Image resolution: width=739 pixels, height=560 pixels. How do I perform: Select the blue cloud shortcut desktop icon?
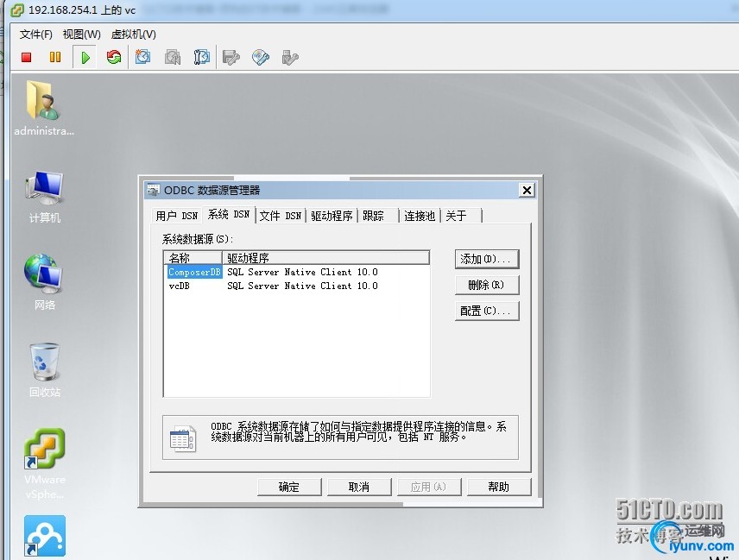click(45, 536)
